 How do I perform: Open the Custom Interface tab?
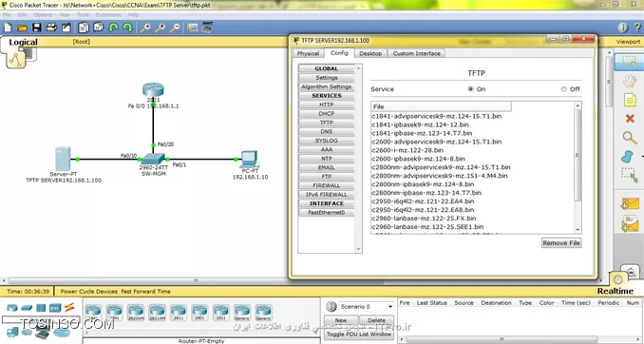416,53
